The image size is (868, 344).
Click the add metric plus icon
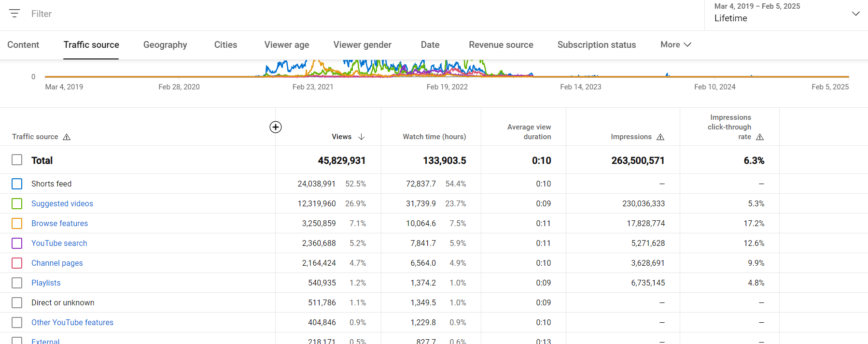pos(275,127)
